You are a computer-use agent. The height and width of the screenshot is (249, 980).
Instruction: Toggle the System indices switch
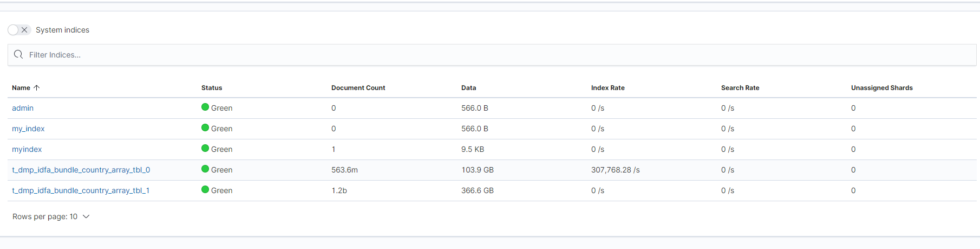19,30
